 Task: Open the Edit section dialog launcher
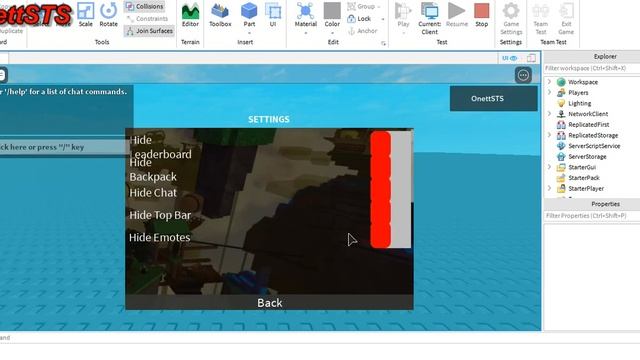coord(383,43)
